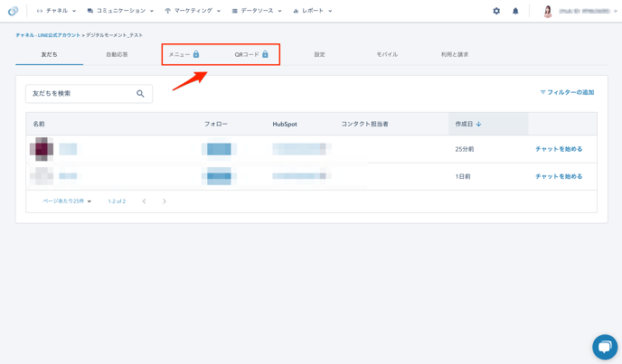622x364 pixels.
Task: Click the user avatar in header
Action: tap(548, 11)
